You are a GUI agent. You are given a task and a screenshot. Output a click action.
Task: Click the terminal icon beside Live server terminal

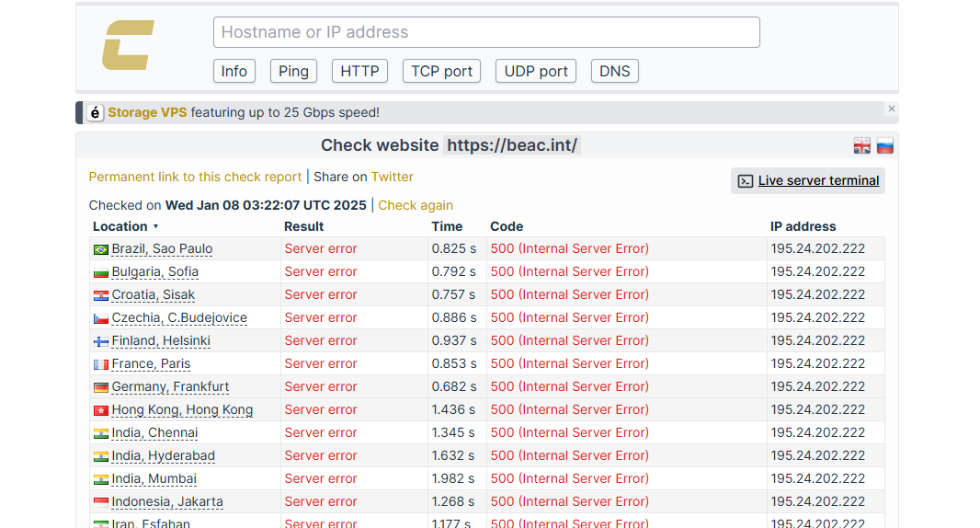[x=746, y=181]
